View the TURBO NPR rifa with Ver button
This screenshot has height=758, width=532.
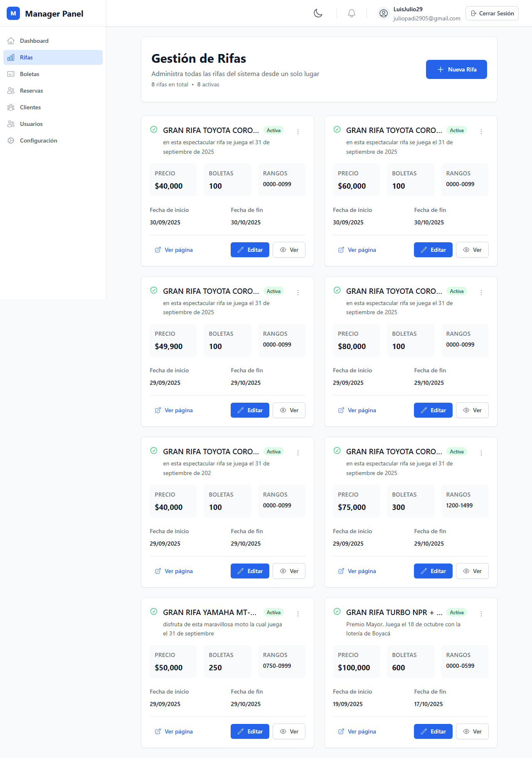point(472,731)
